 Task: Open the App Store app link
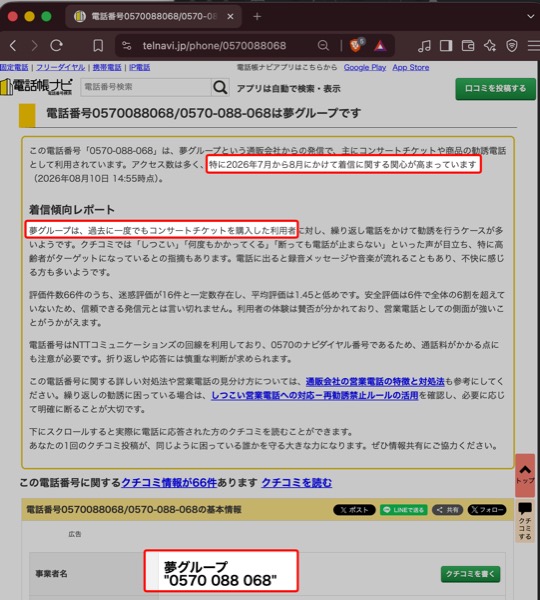coord(411,67)
